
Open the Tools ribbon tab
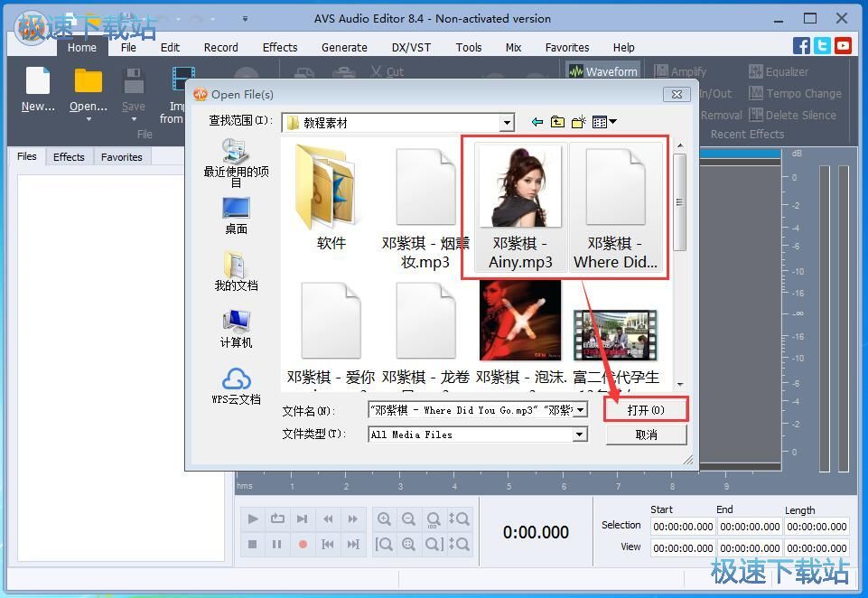(x=469, y=48)
